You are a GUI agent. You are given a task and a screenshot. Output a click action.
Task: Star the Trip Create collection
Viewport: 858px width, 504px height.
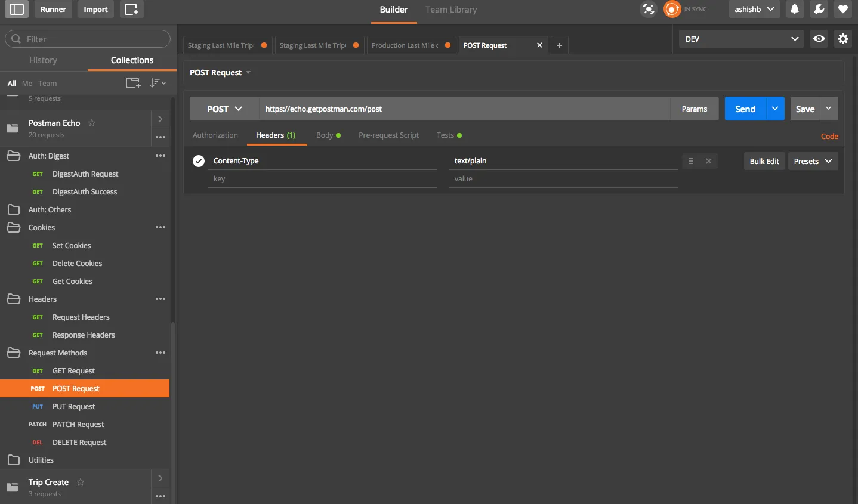pyautogui.click(x=81, y=482)
